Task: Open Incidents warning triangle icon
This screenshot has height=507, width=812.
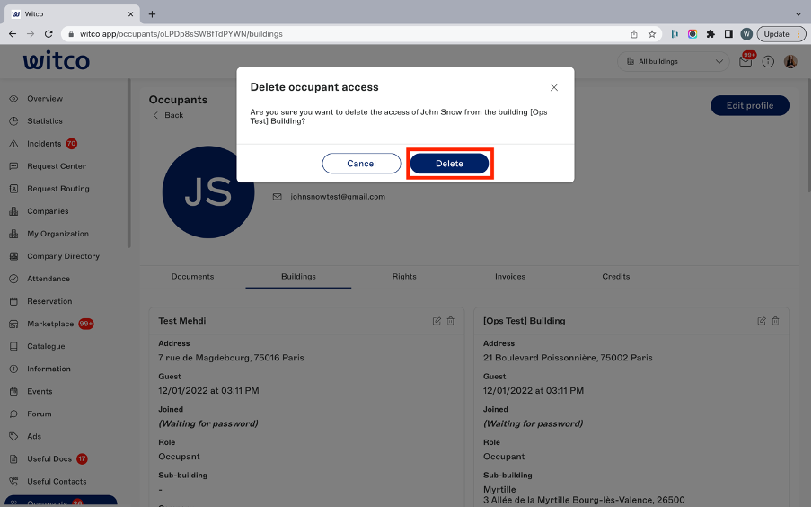Action: (x=14, y=144)
